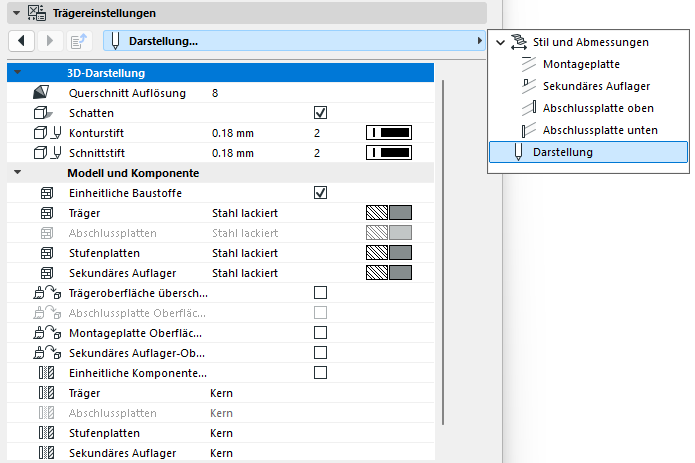
Task: Click the Träger building material icon
Action: tap(47, 213)
